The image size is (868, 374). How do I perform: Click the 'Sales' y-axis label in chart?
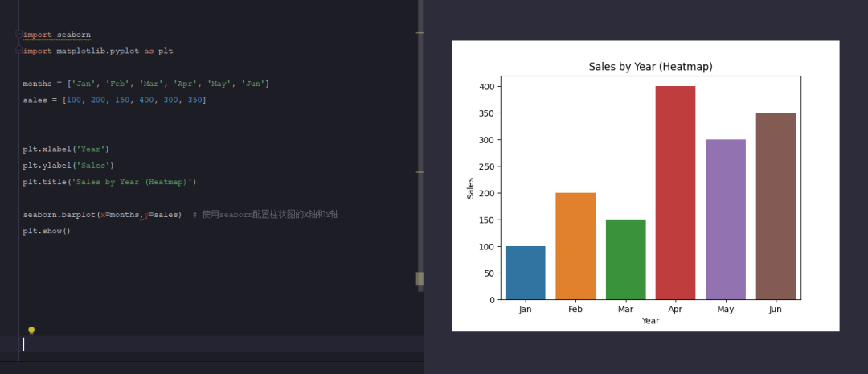pos(470,187)
